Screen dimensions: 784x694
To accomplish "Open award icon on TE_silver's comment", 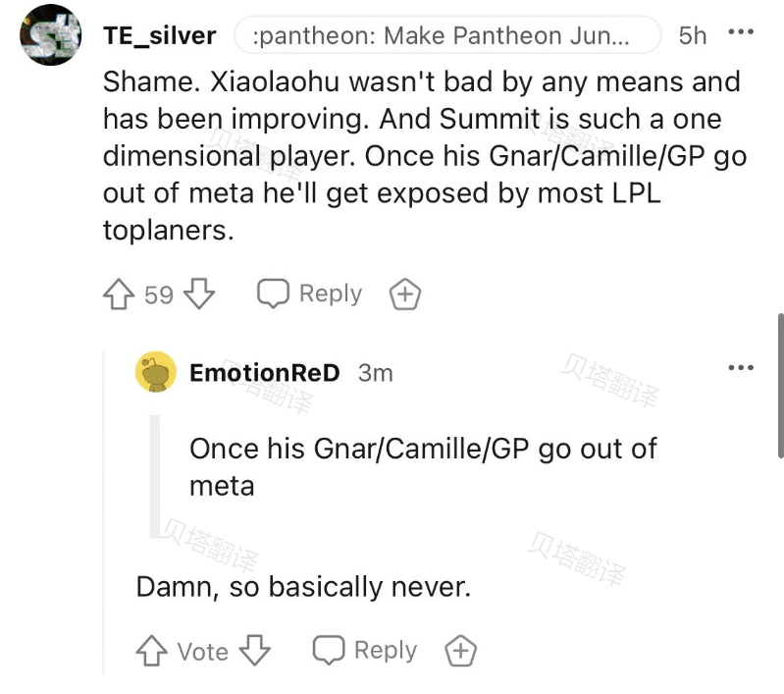I will click(x=405, y=294).
